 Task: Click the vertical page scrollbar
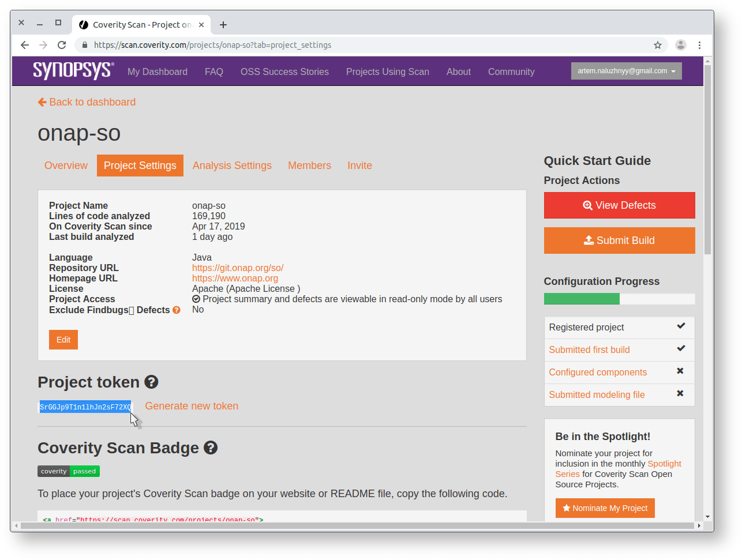click(x=707, y=160)
